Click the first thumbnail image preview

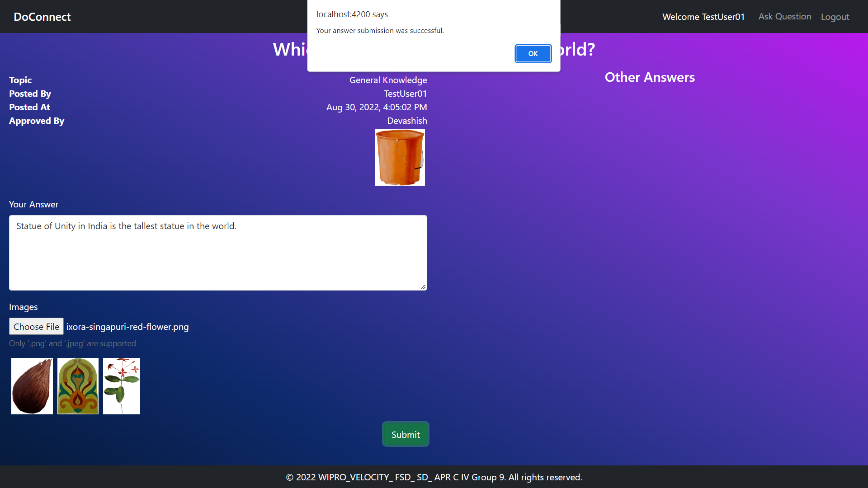(31, 385)
